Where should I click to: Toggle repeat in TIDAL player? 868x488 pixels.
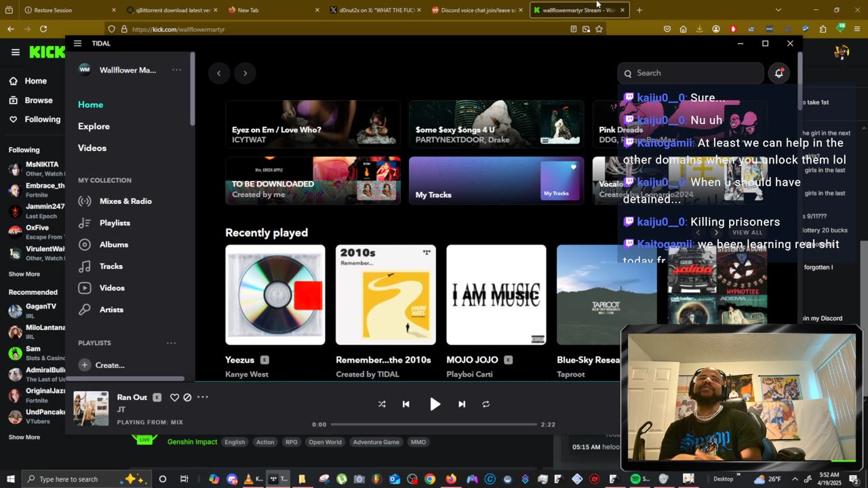click(x=486, y=404)
